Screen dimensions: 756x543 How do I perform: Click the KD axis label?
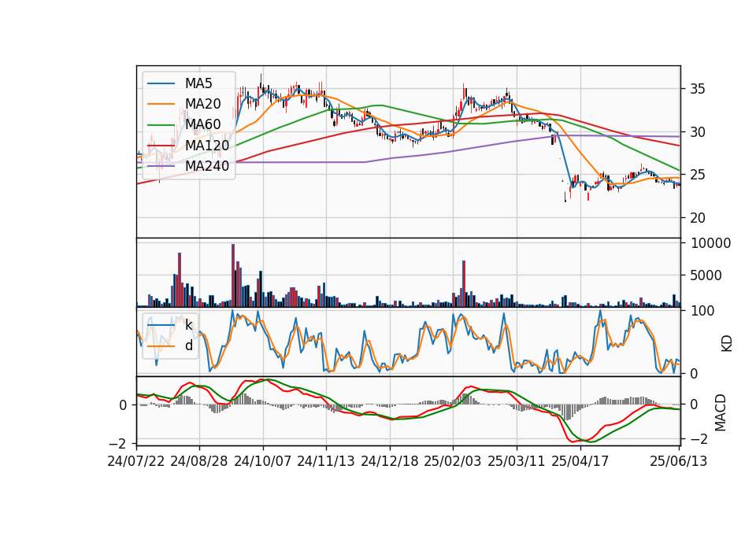click(x=726, y=344)
